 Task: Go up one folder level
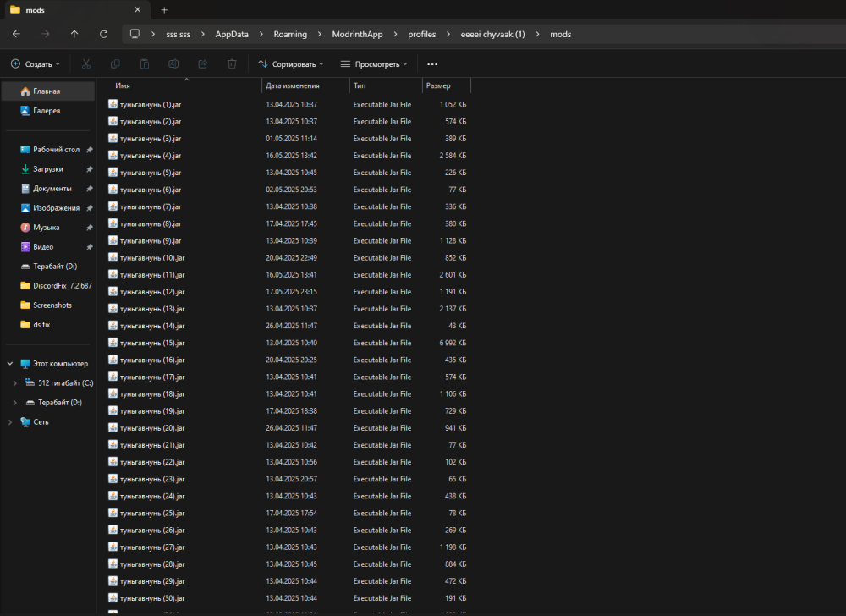point(74,34)
